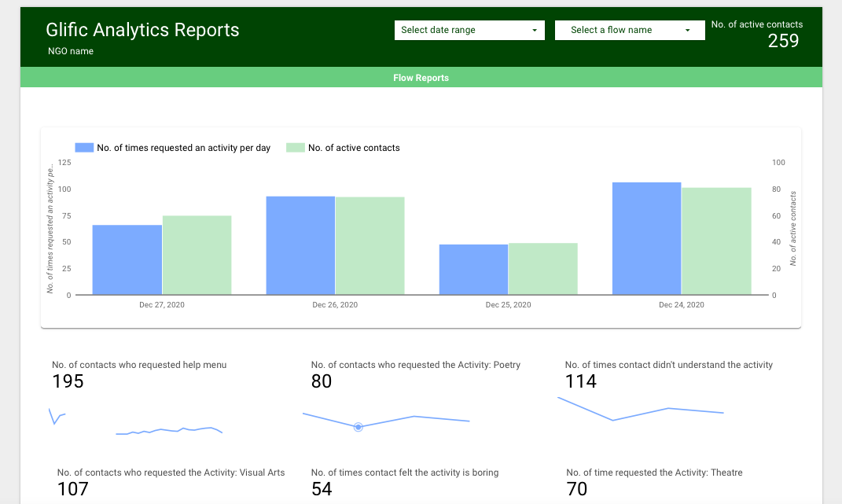Viewport: 842px width, 504px height.
Task: Click the green legend swatch for active contacts
Action: coord(296,147)
